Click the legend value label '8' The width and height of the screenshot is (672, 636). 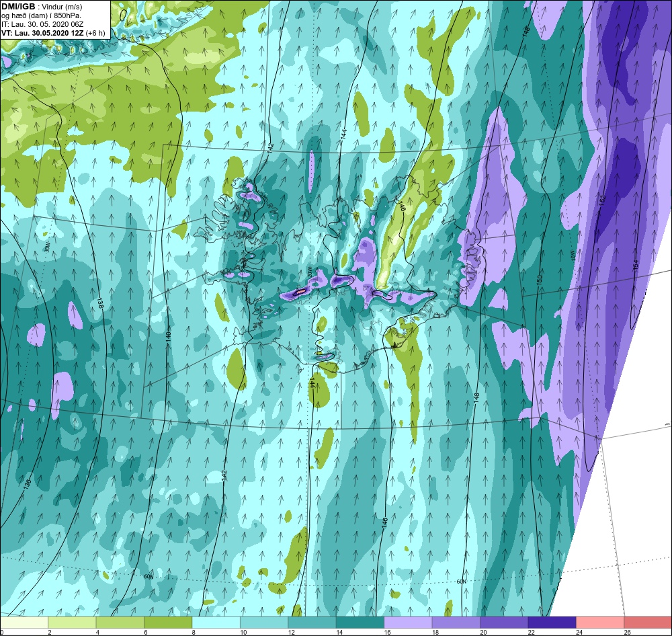[x=194, y=632]
